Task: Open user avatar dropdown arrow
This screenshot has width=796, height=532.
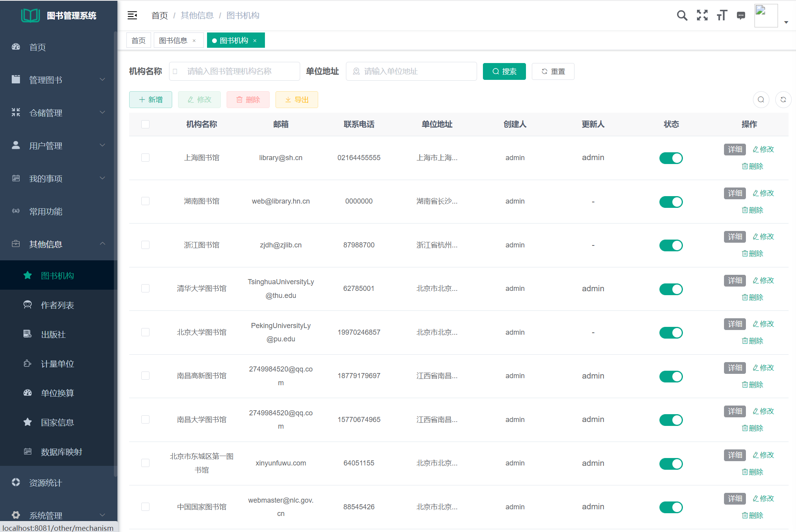Action: [786, 22]
